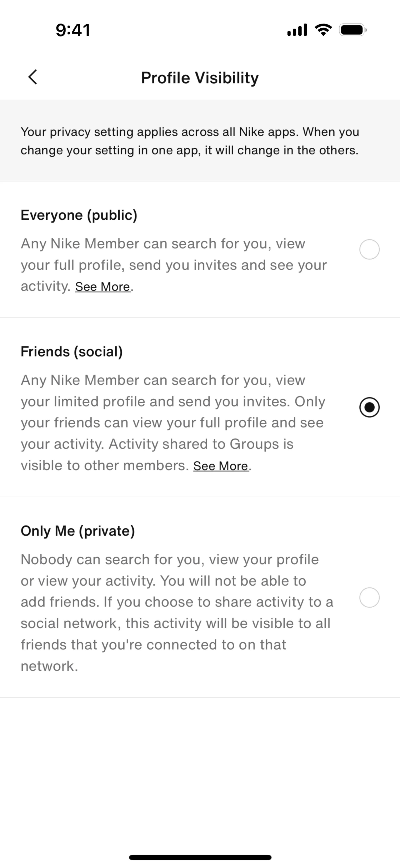This screenshot has width=400, height=868.
Task: Tap the home indicator bar
Action: [x=200, y=857]
